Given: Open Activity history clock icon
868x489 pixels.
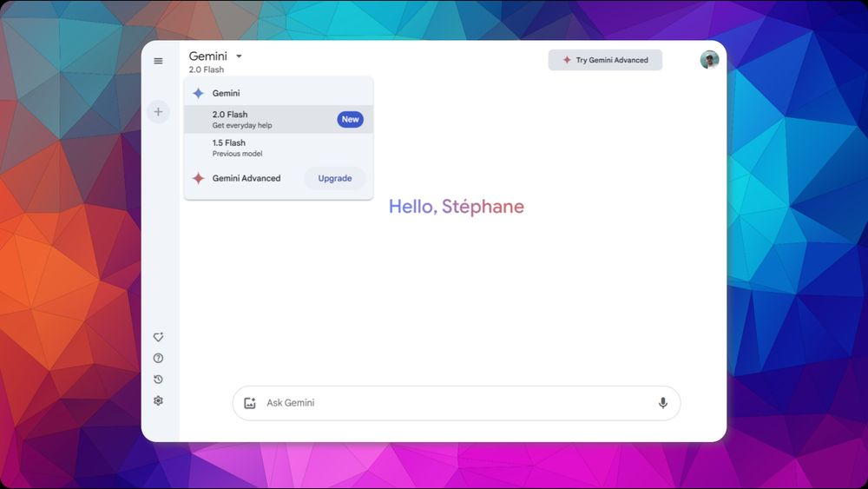Looking at the screenshot, I should click(158, 380).
